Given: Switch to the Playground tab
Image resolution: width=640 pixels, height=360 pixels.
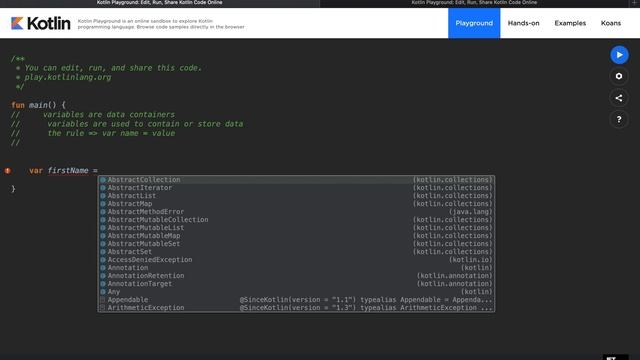Looking at the screenshot, I should click(x=474, y=23).
